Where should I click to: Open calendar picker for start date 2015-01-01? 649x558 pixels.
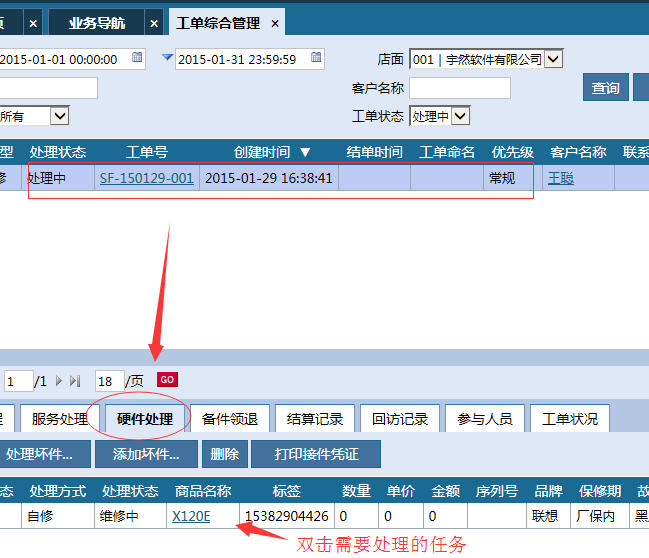137,57
